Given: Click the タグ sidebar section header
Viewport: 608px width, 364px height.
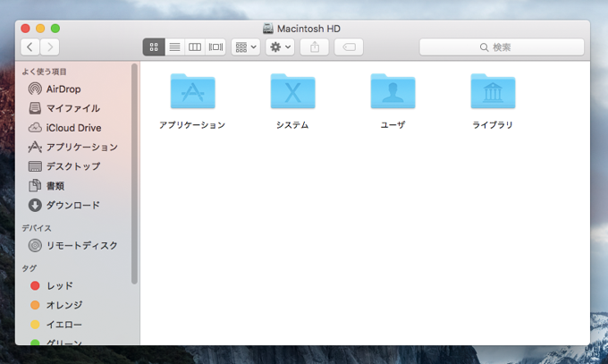Looking at the screenshot, I should 30,268.
